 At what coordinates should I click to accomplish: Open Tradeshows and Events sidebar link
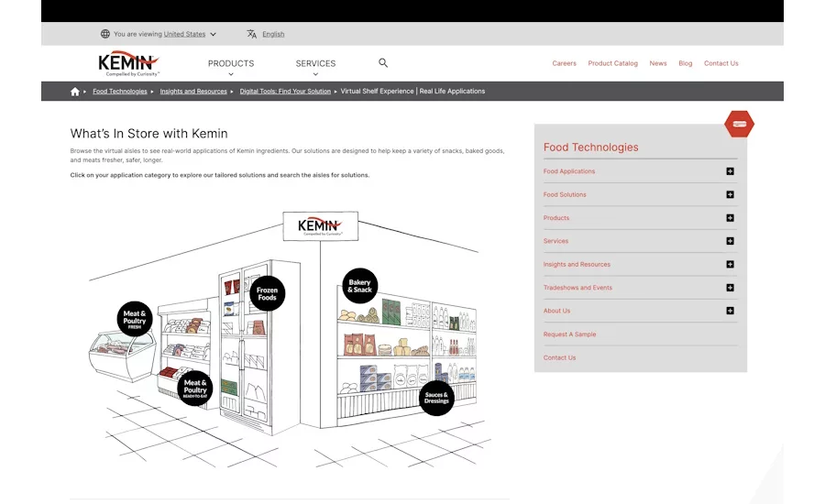coord(577,288)
